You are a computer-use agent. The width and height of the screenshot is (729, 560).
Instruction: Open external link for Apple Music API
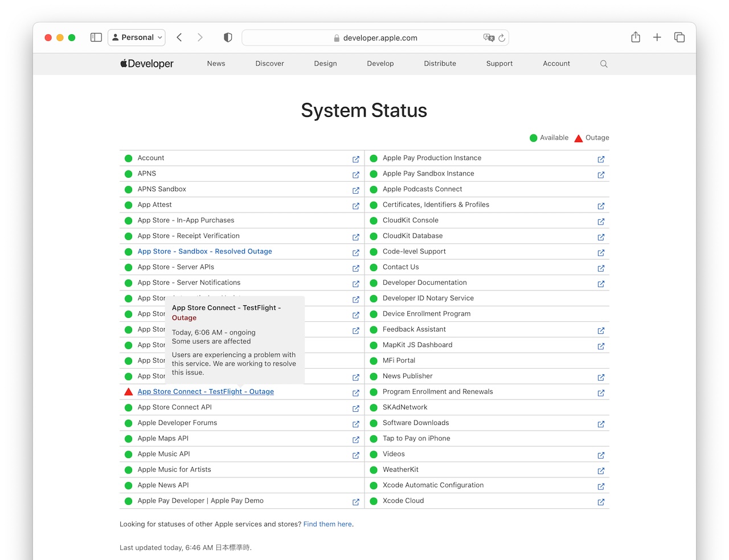356,455
